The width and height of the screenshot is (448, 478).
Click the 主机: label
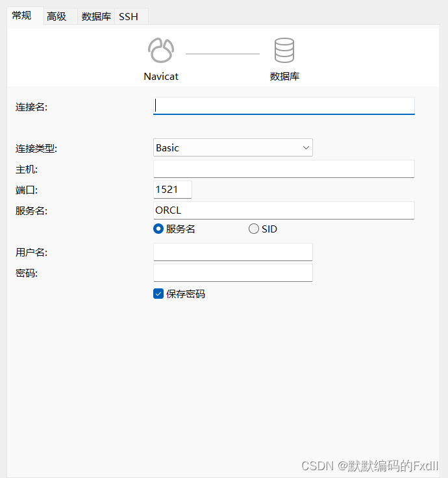click(27, 170)
